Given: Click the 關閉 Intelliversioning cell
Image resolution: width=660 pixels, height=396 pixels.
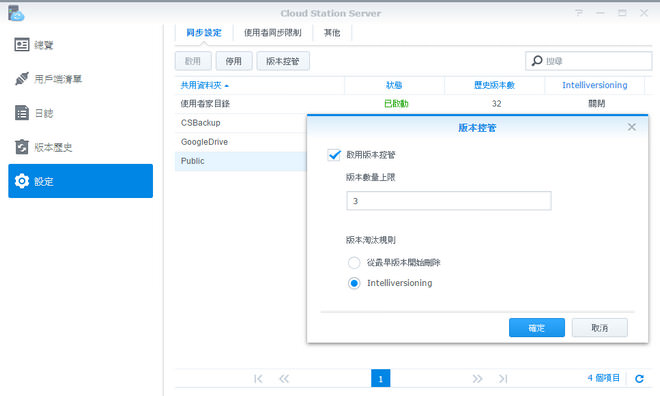Looking at the screenshot, I should (596, 104).
